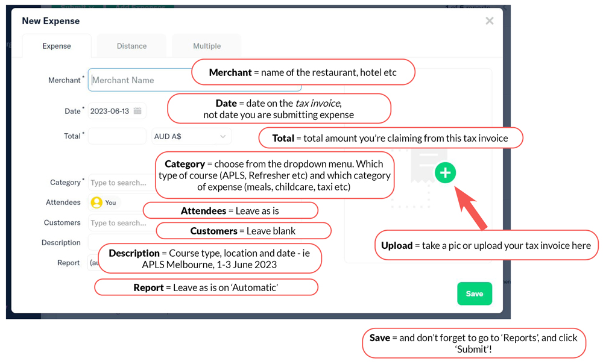
Task: Switch to the Multiple tab
Action: coord(207,46)
